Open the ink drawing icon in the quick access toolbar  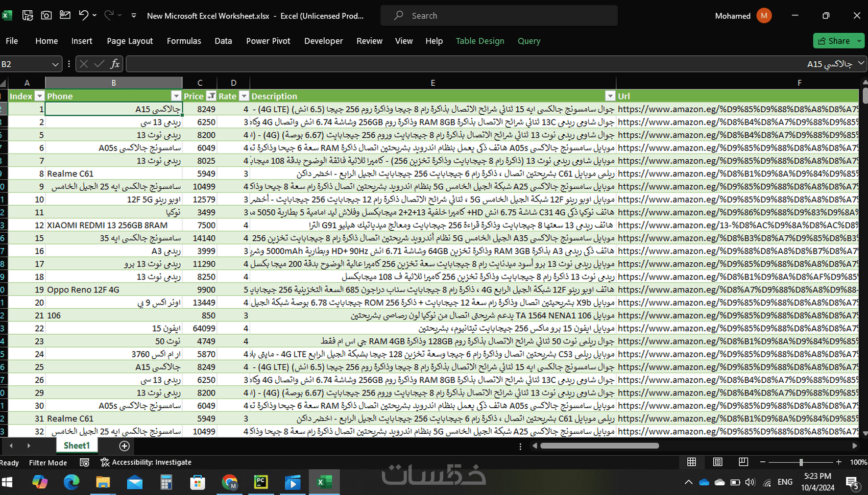pos(65,15)
